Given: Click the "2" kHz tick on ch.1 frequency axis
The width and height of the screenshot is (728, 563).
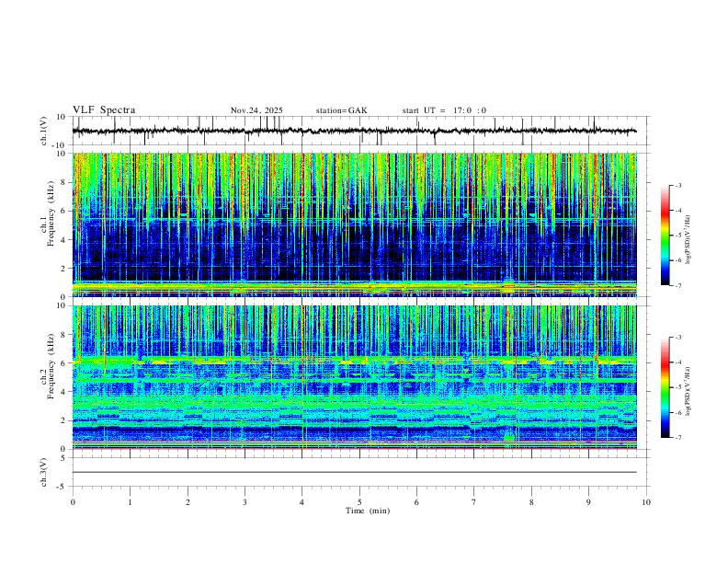Looking at the screenshot, I should pos(64,269).
